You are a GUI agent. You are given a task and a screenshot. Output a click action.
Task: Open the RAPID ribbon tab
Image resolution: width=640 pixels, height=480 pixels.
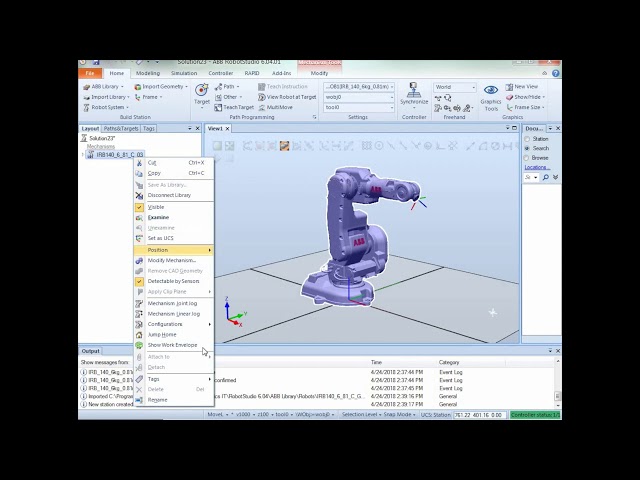point(252,73)
